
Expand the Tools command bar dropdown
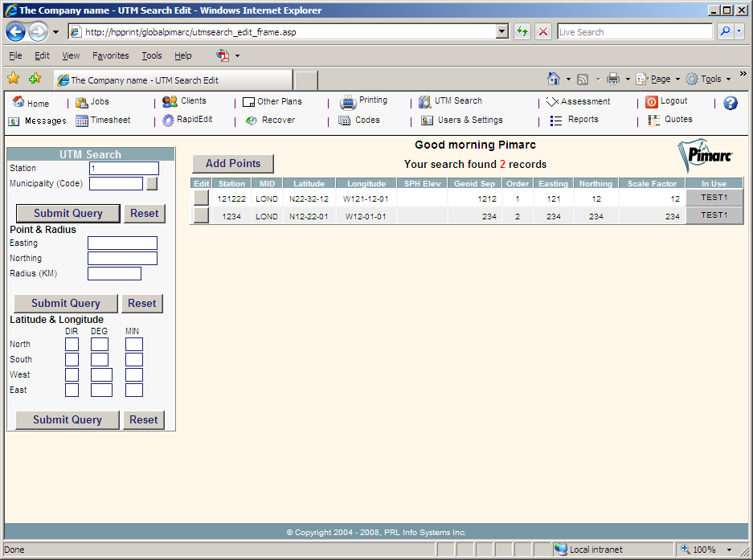(729, 80)
